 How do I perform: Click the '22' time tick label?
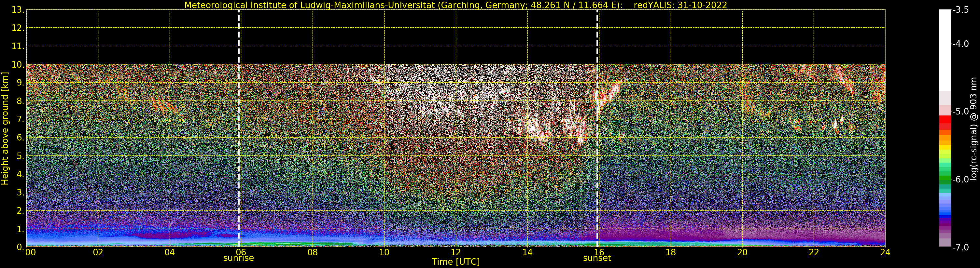pos(814,252)
